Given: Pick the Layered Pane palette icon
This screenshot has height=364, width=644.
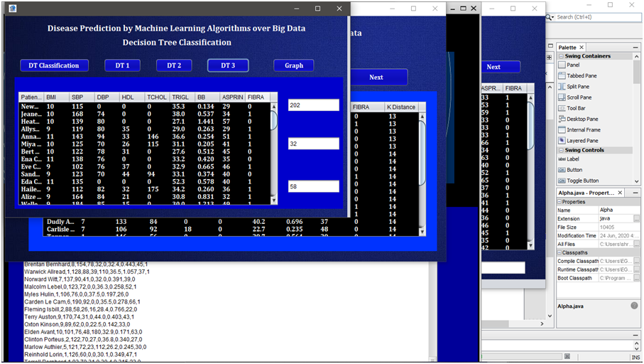Looking at the screenshot, I should [x=562, y=141].
